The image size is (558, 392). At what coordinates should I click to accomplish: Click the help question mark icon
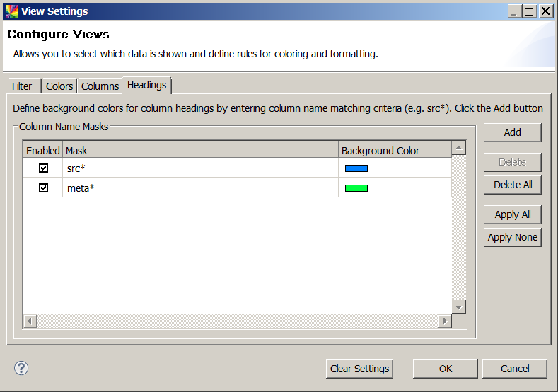[x=21, y=368]
